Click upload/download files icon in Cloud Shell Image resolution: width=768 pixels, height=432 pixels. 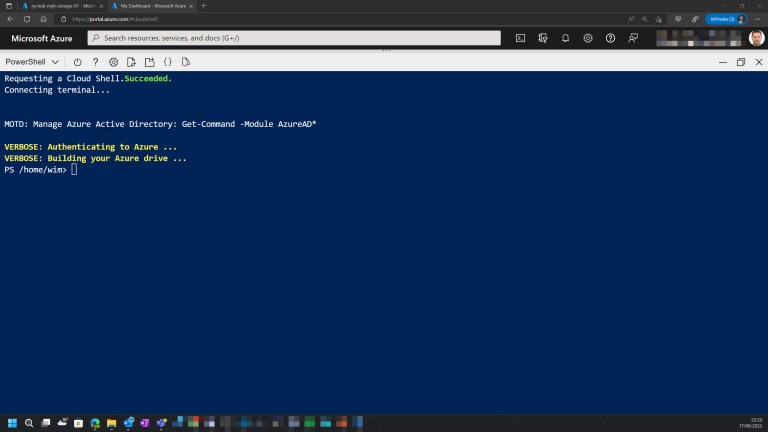[x=132, y=62]
